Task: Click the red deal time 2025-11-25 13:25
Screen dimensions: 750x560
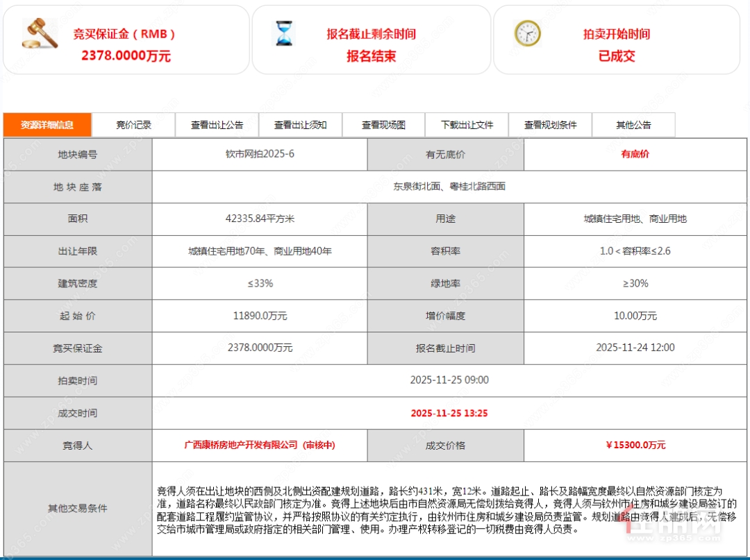Action: [x=449, y=413]
